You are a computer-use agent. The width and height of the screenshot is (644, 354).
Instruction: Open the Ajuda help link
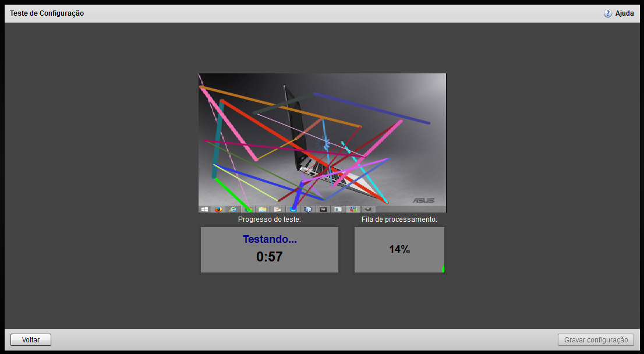pos(624,13)
